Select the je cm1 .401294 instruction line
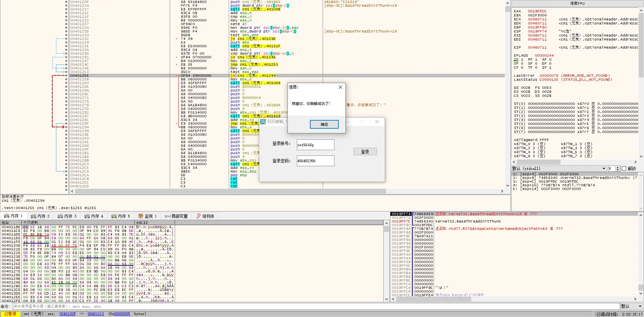644x317 pixels. coord(253,76)
